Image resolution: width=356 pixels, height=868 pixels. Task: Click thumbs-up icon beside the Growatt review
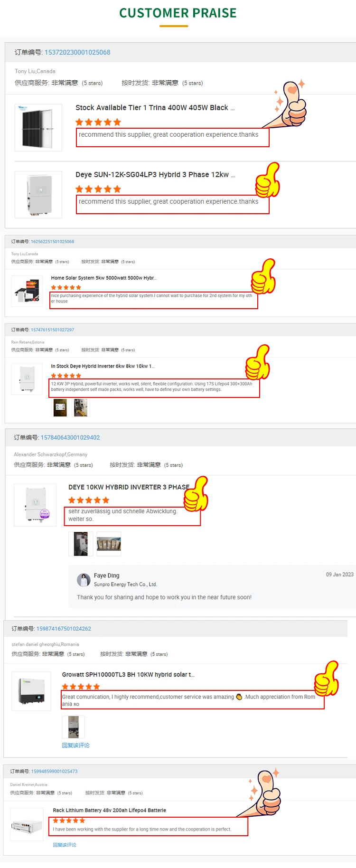click(327, 679)
